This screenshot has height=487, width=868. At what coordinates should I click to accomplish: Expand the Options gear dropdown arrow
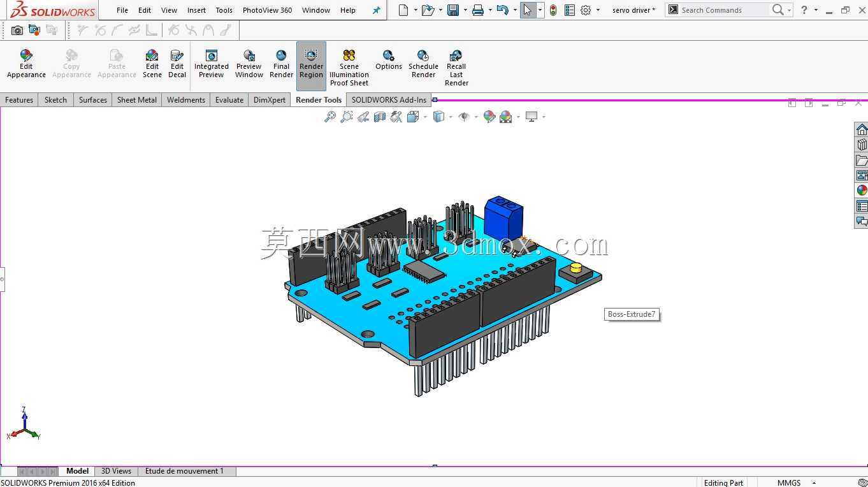click(x=598, y=10)
